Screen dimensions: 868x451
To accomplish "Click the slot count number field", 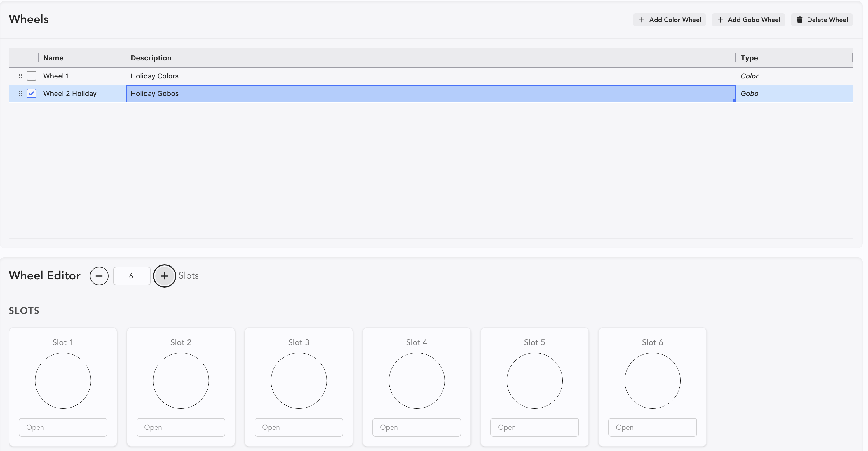I will (131, 276).
